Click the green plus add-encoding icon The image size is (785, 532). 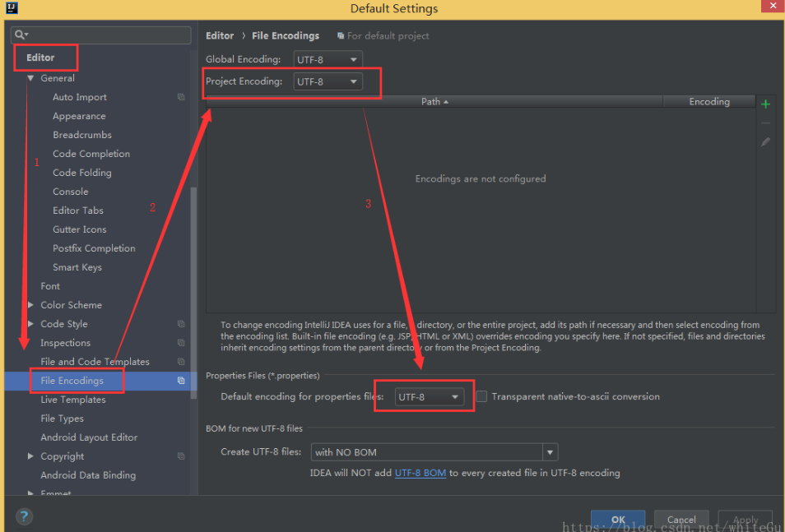765,104
